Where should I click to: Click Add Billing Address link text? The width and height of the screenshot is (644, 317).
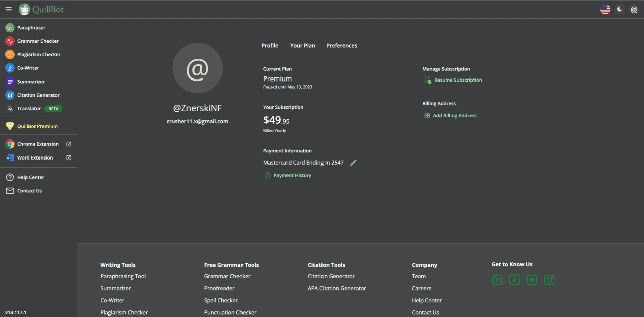[x=455, y=116]
